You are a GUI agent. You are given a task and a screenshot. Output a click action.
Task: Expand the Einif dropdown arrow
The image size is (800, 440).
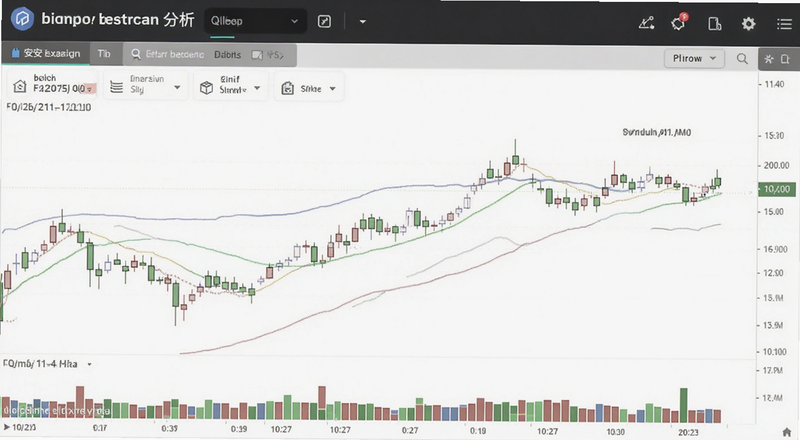coord(257,88)
